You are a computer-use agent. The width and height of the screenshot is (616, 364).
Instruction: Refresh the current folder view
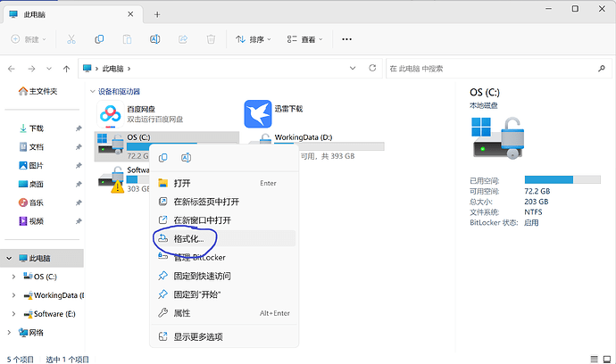372,68
